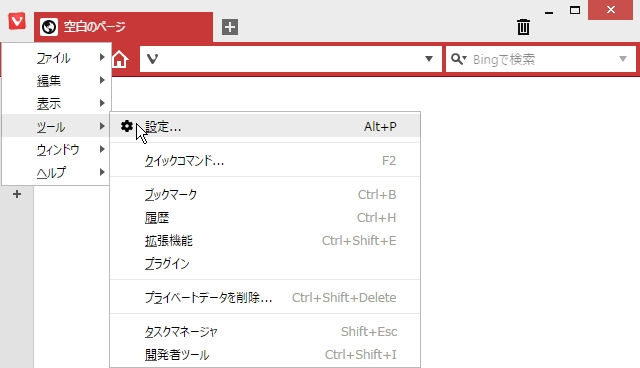The image size is (640, 368).
Task: Open ブックマーク from the menu
Action: pos(265,195)
